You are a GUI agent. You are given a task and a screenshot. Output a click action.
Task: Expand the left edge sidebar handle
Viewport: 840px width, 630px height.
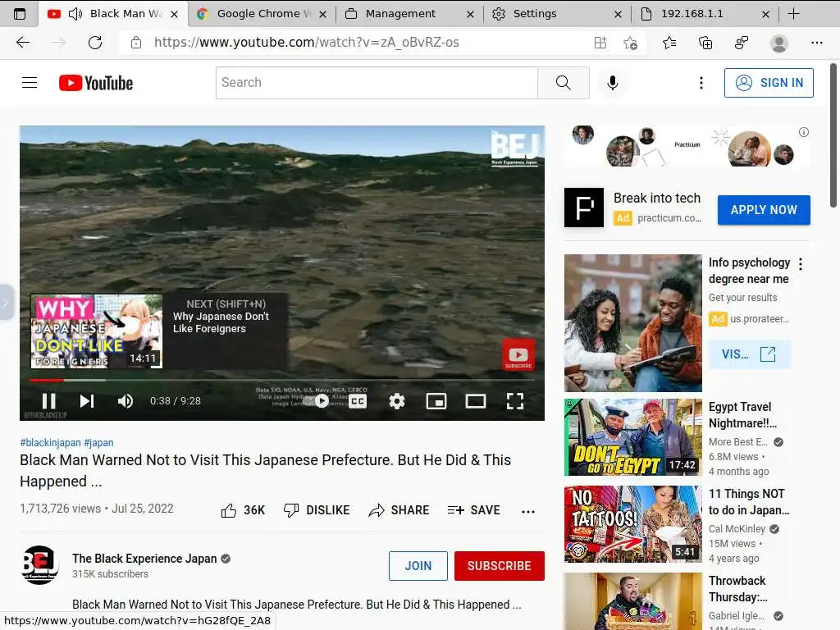[7, 302]
